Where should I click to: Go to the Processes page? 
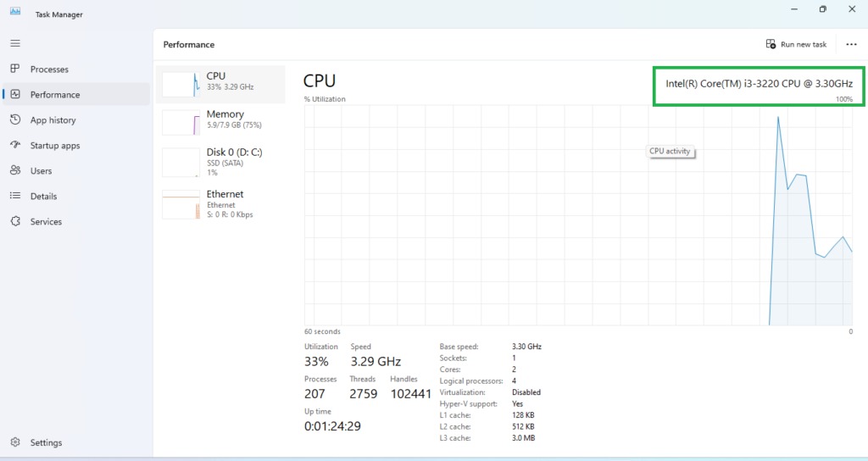[49, 69]
